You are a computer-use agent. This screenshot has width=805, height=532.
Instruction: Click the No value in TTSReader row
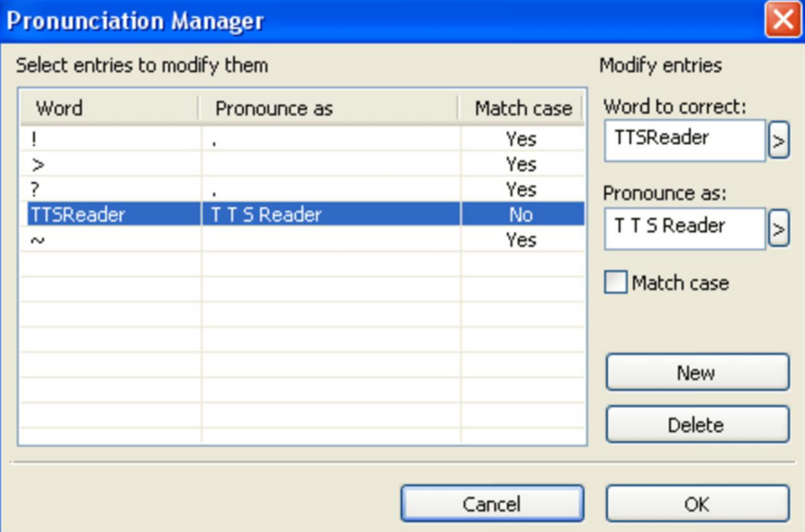click(521, 214)
